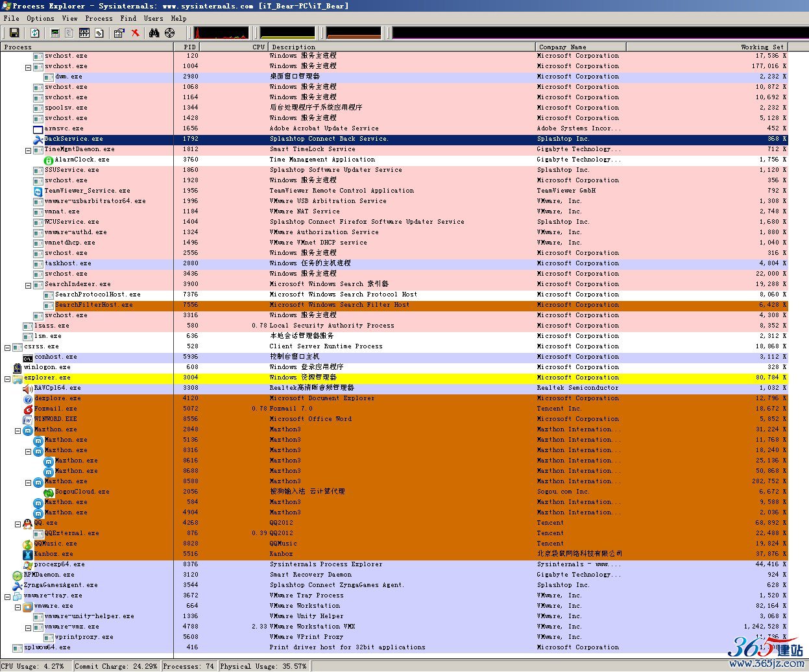
Task: Sort by the PID column header
Action: pos(187,47)
